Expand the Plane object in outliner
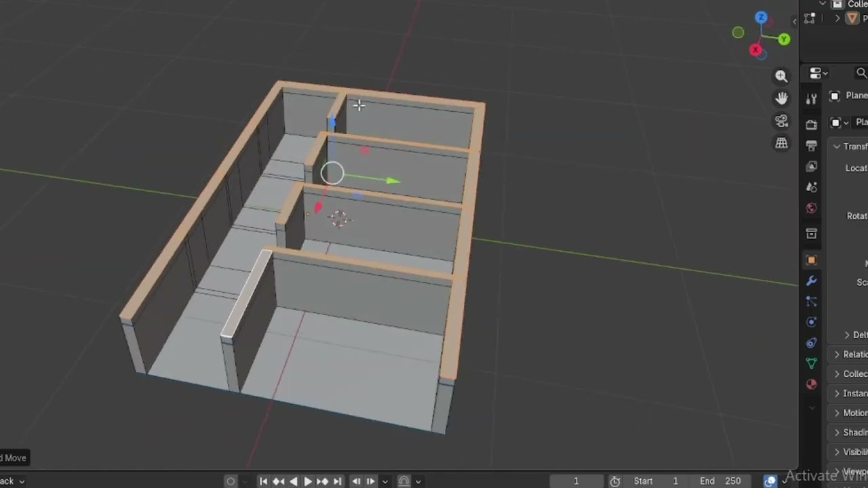The image size is (868, 488). 838,18
